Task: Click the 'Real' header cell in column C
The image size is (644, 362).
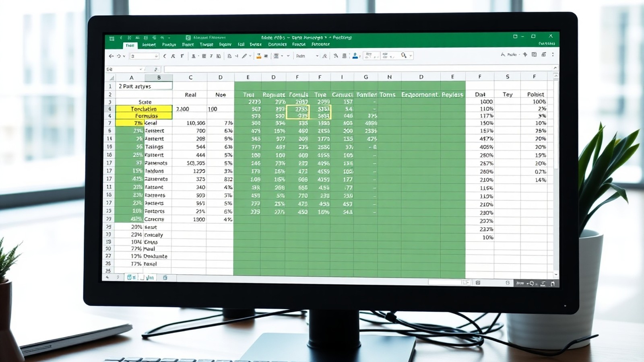Action: coord(190,95)
